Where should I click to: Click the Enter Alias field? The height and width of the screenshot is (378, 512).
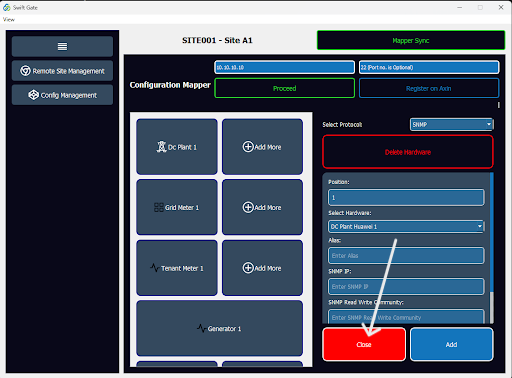[406, 256]
